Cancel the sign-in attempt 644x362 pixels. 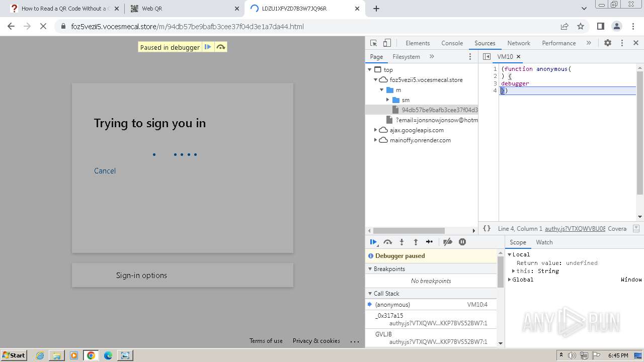pos(105,171)
